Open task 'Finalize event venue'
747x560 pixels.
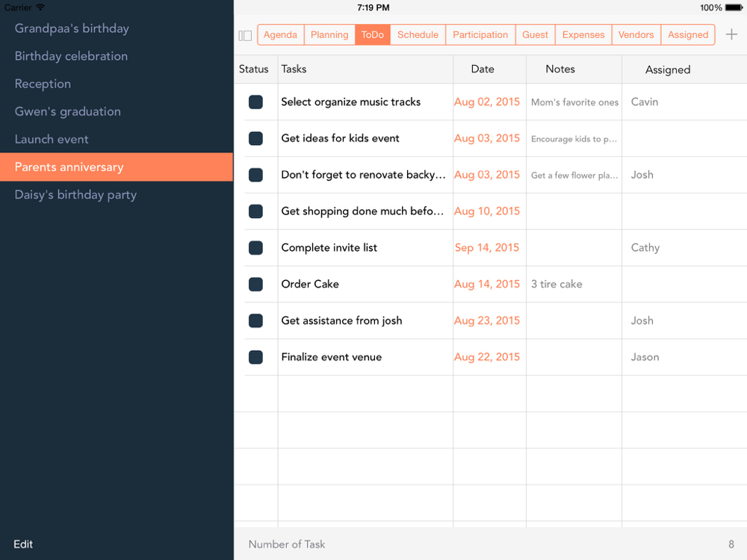click(x=332, y=357)
